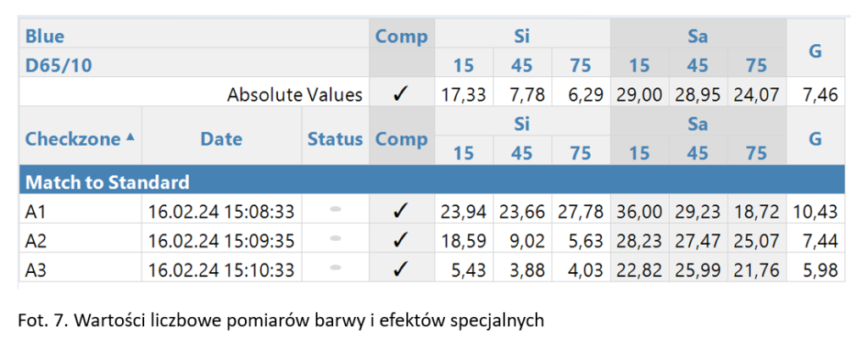Screen dimensions: 868x339
Task: Click the Checkzone sort arrow
Action: tap(130, 138)
